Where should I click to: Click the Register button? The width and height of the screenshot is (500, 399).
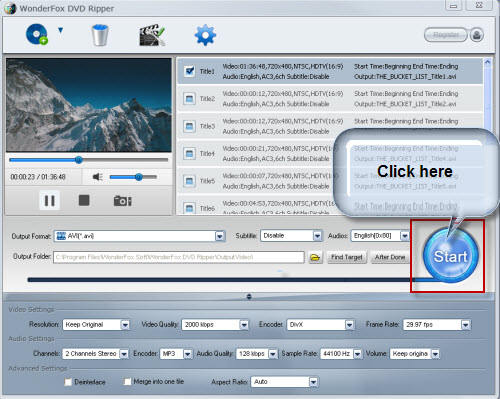(x=446, y=35)
